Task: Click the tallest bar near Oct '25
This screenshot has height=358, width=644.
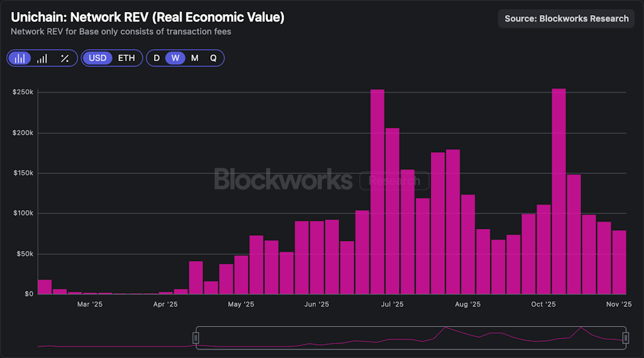Action: point(558,191)
